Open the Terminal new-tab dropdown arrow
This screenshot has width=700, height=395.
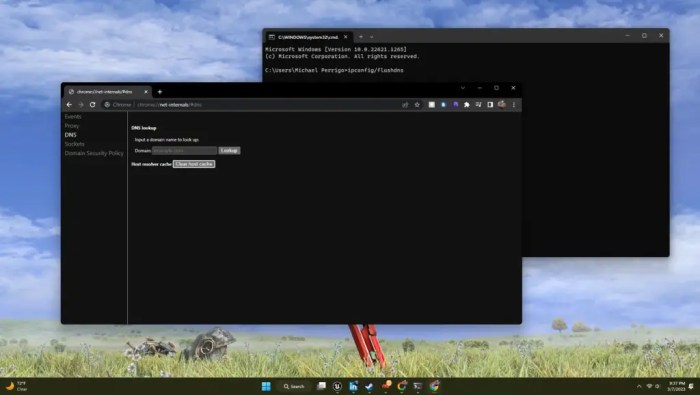[371, 37]
